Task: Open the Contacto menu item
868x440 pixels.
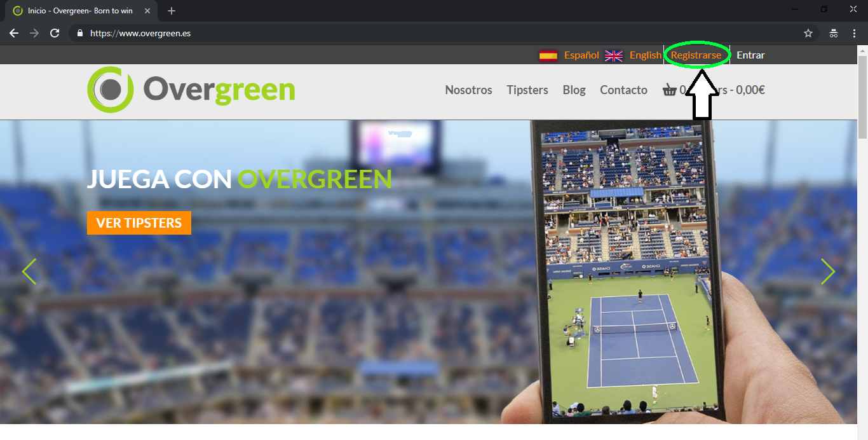Action: [623, 90]
